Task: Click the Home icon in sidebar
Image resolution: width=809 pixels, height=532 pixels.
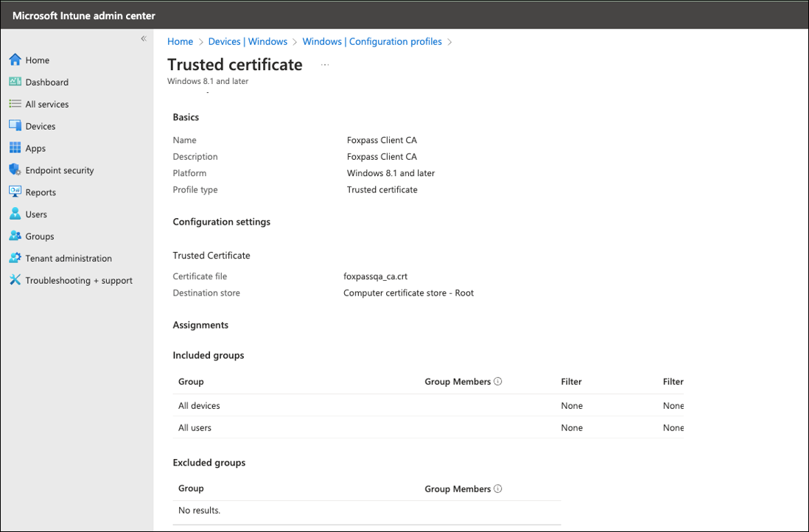Action: pyautogui.click(x=15, y=60)
